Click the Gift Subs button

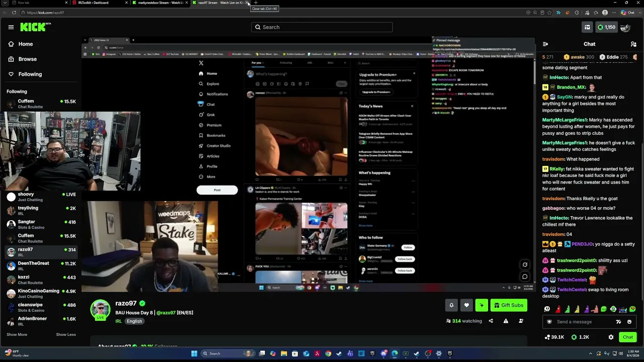(x=509, y=305)
